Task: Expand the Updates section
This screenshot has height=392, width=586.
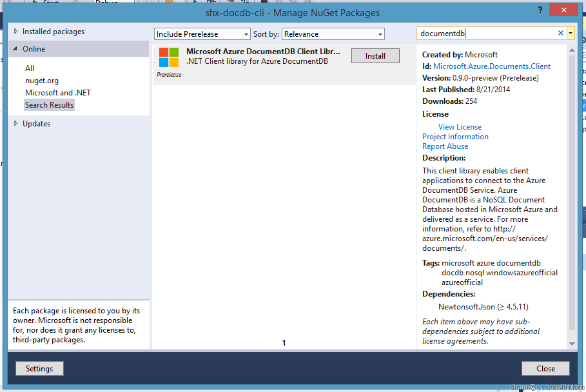Action: tap(15, 123)
